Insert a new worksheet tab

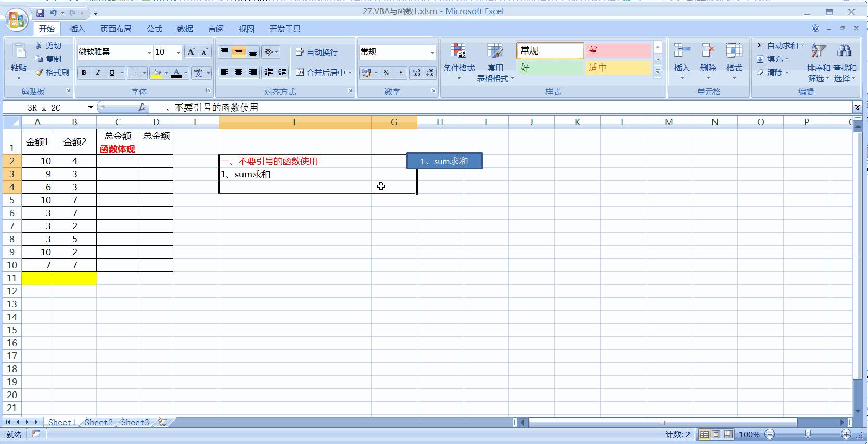tap(163, 422)
